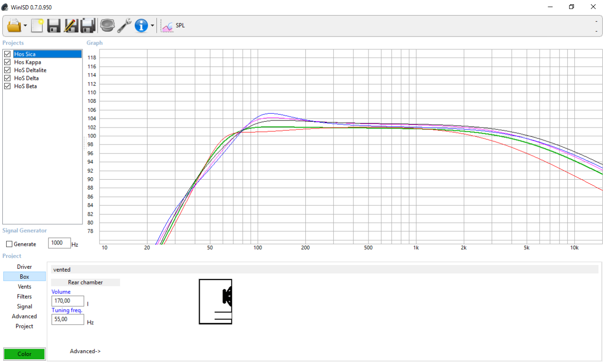Click the blue info icon
Image resolution: width=607 pixels, height=364 pixels.
[141, 25]
